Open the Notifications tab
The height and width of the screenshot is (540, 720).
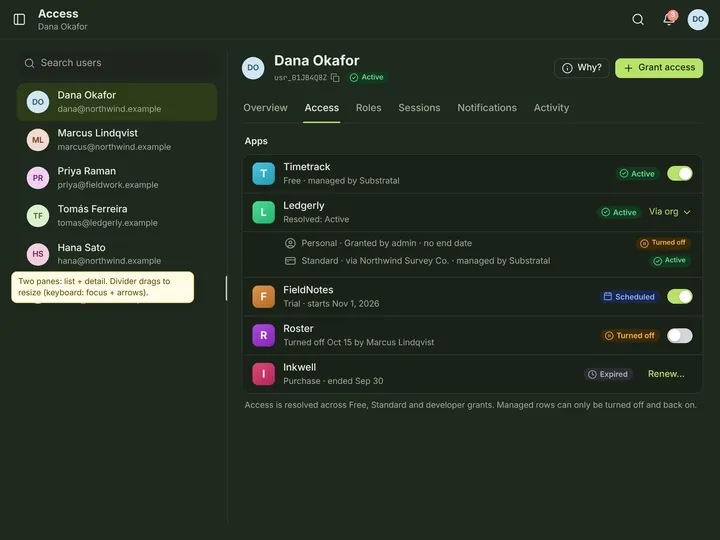(487, 108)
